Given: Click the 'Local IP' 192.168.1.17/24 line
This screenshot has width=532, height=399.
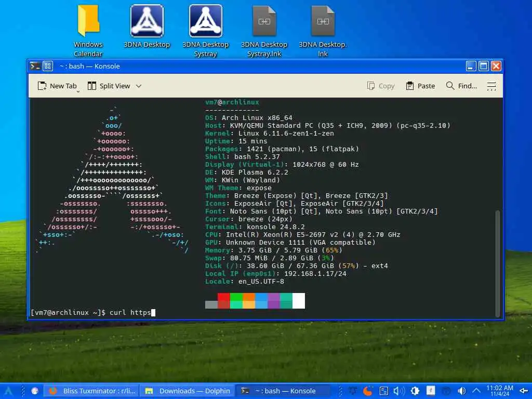Looking at the screenshot, I should click(x=276, y=274).
